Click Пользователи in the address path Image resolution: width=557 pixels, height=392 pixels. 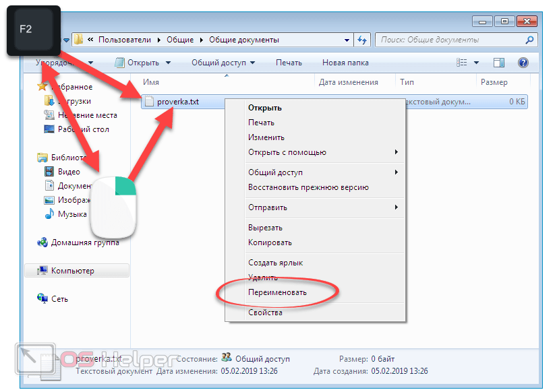pos(124,40)
